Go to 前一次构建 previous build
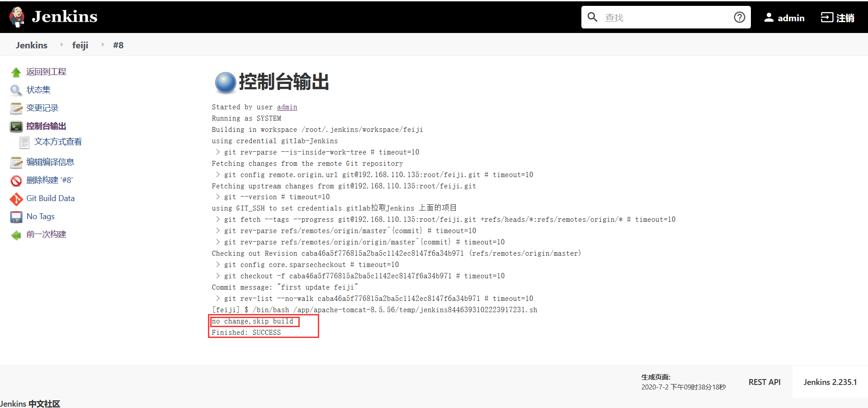868x408 pixels. [x=46, y=234]
